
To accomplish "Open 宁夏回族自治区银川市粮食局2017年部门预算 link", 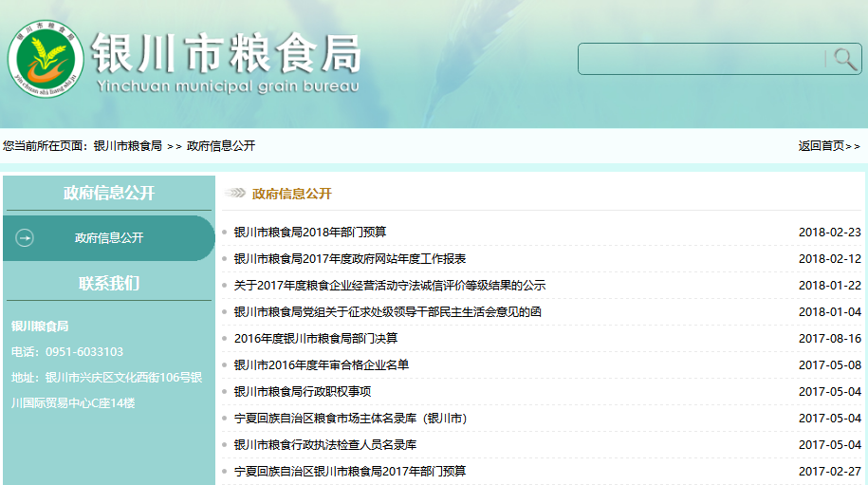I will pos(350,472).
